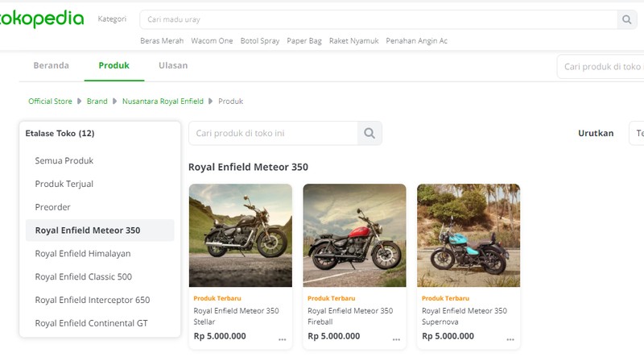Open the Urutkan sort dropdown
Image resolution: width=644 pixels, height=361 pixels.
[x=636, y=133]
